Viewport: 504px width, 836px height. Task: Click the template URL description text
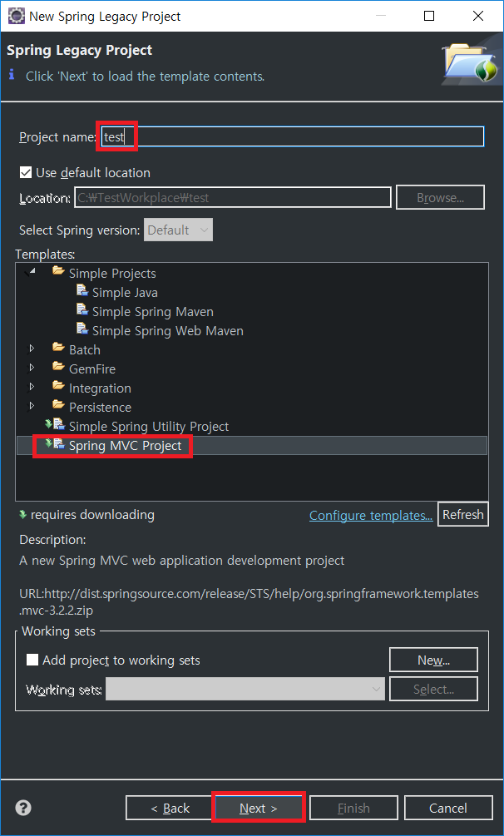[249, 601]
